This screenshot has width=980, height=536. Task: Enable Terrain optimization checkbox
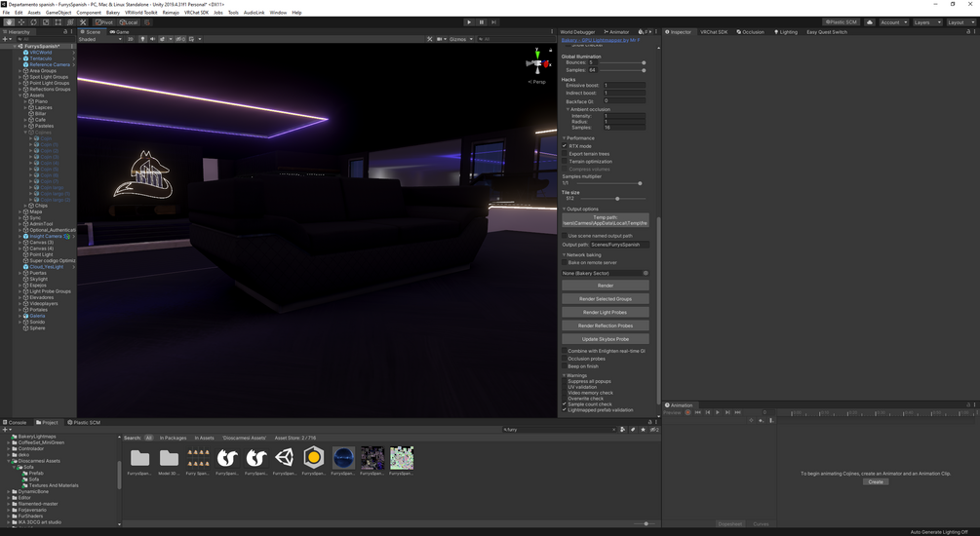pos(565,161)
